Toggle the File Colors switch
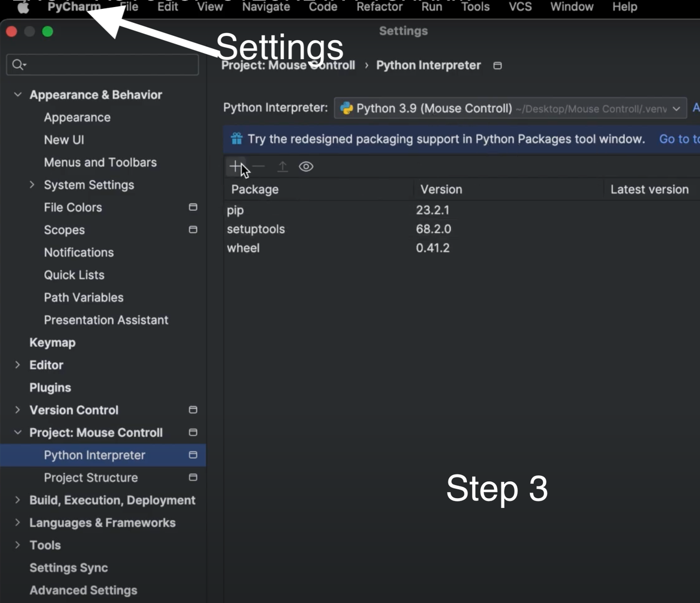Screen dimensions: 700x603 193,207
